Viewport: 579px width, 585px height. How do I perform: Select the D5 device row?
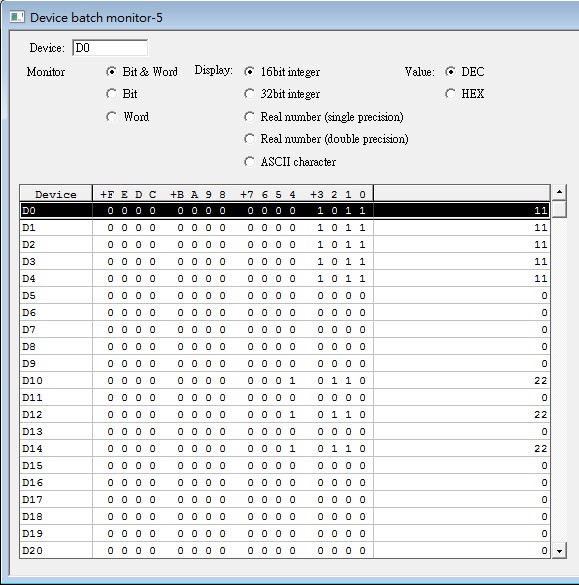click(285, 295)
